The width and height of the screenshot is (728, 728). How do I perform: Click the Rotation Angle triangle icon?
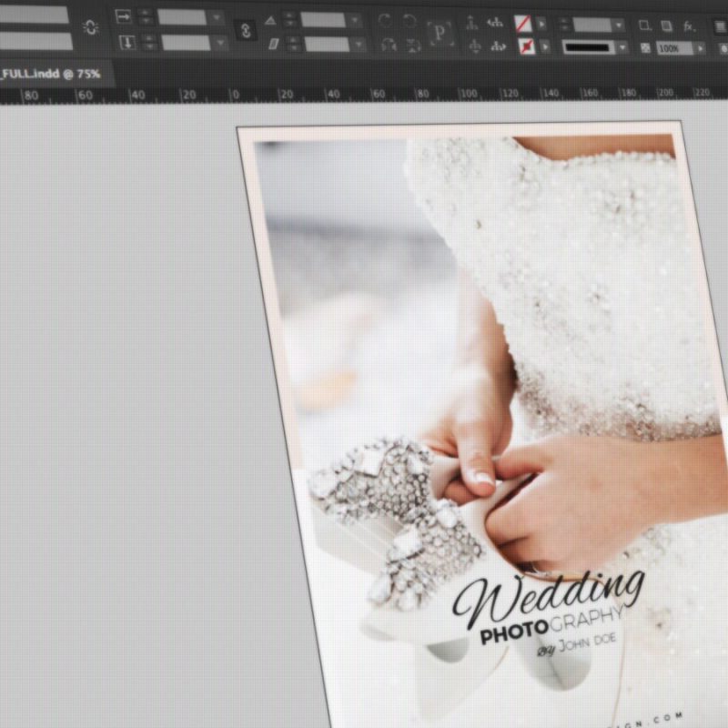tap(270, 20)
